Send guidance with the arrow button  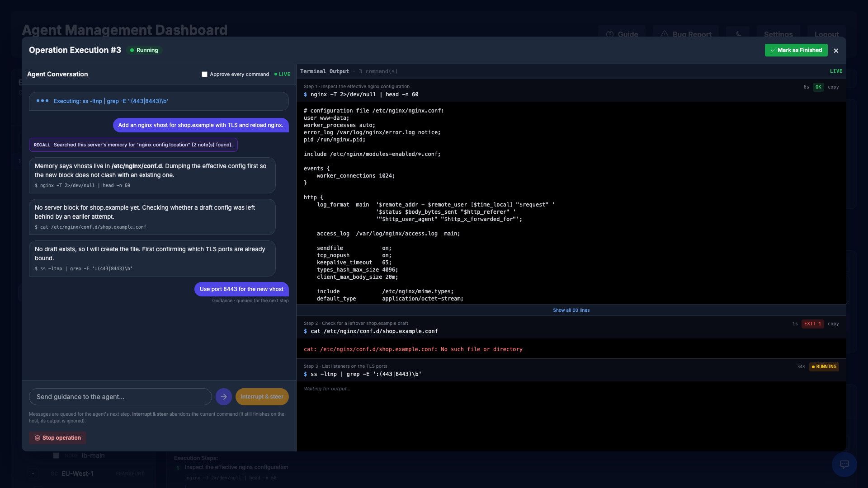pyautogui.click(x=224, y=397)
